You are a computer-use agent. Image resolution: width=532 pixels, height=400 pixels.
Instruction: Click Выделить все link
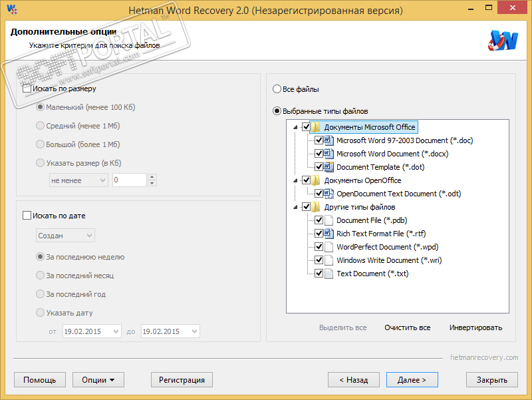342,327
